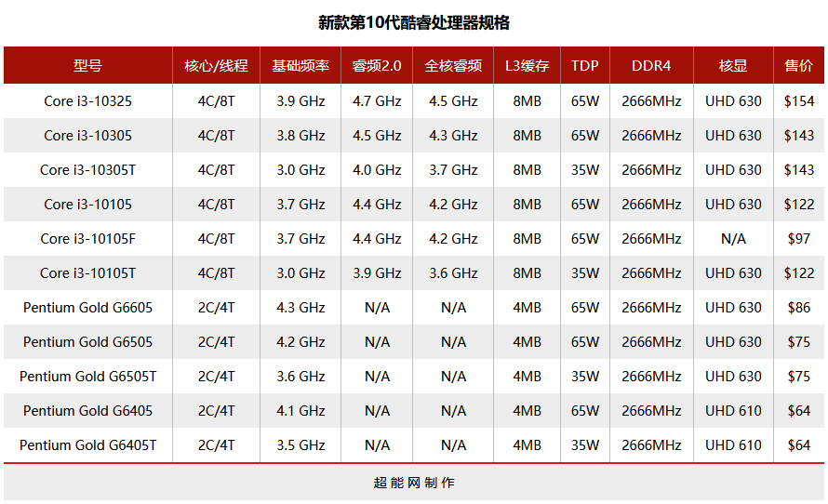Click the 基础频率 column header
Screen dimensions: 828x504
(x=300, y=65)
